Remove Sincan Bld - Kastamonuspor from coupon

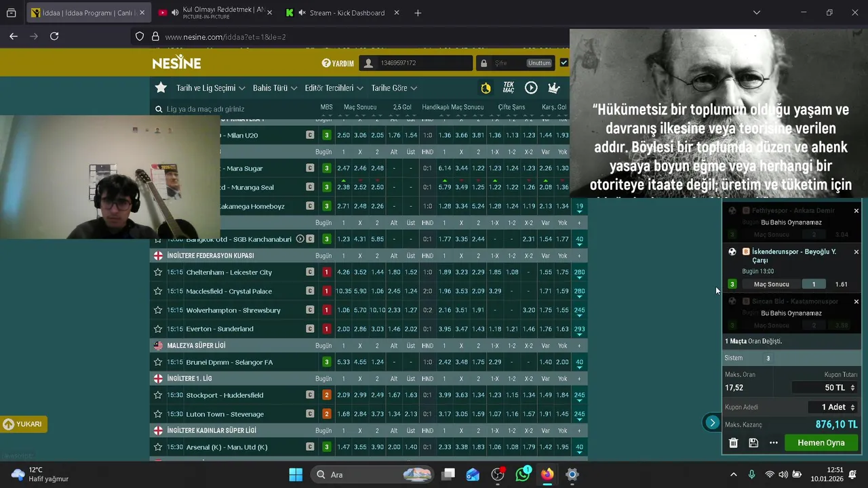click(856, 301)
